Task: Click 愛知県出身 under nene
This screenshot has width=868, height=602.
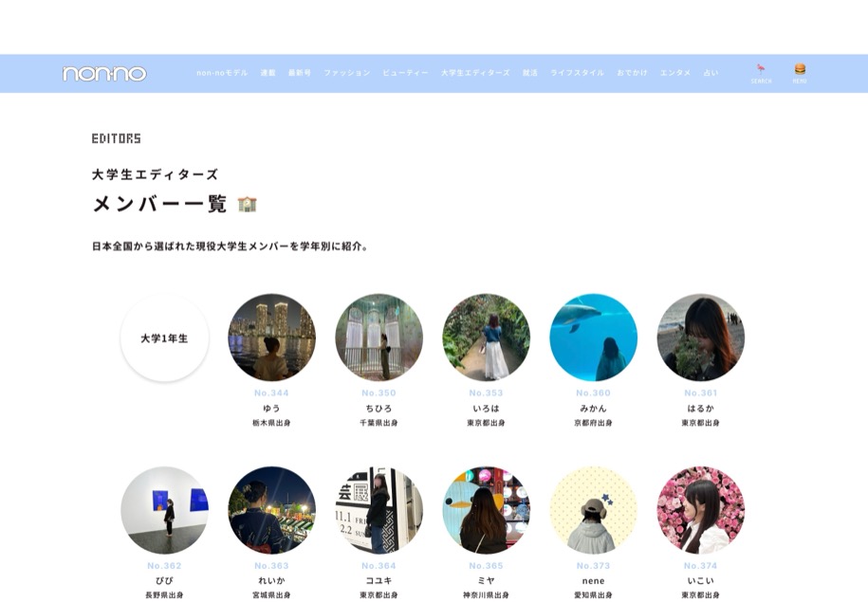Action: pyautogui.click(x=594, y=595)
